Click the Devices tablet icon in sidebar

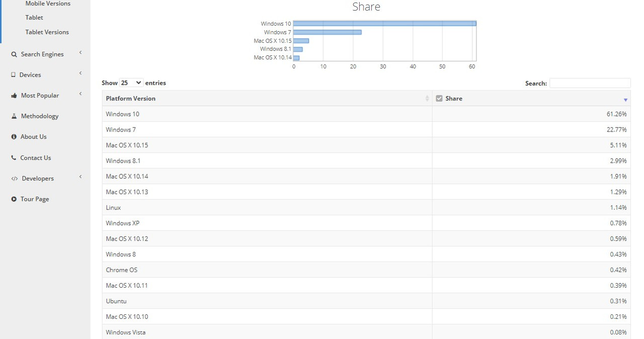[x=14, y=75]
